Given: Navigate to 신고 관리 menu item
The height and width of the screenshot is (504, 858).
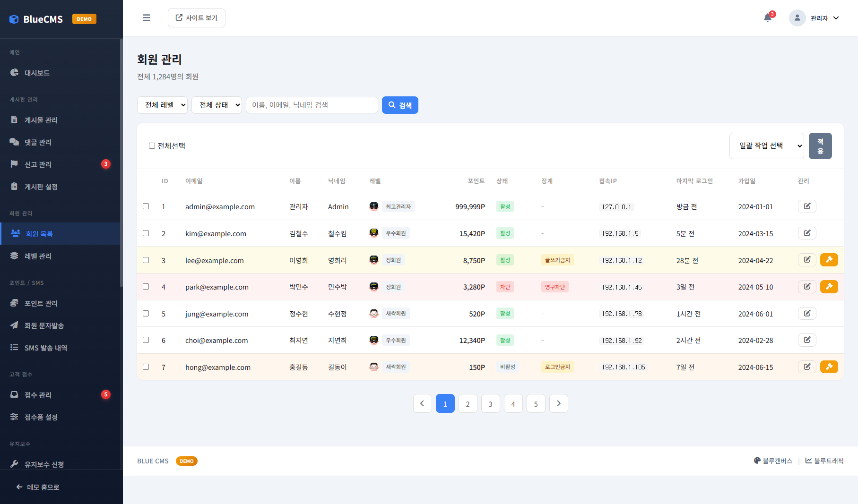Looking at the screenshot, I should 38,164.
